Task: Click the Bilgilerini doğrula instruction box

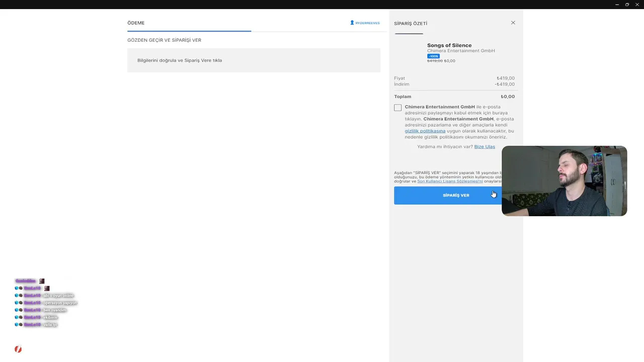Action: tap(254, 60)
